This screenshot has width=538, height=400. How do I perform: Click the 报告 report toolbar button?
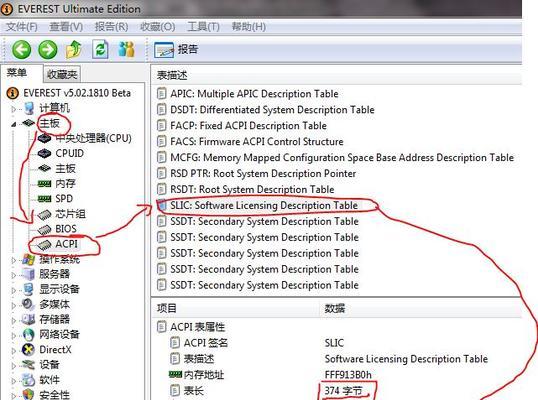[x=176, y=50]
